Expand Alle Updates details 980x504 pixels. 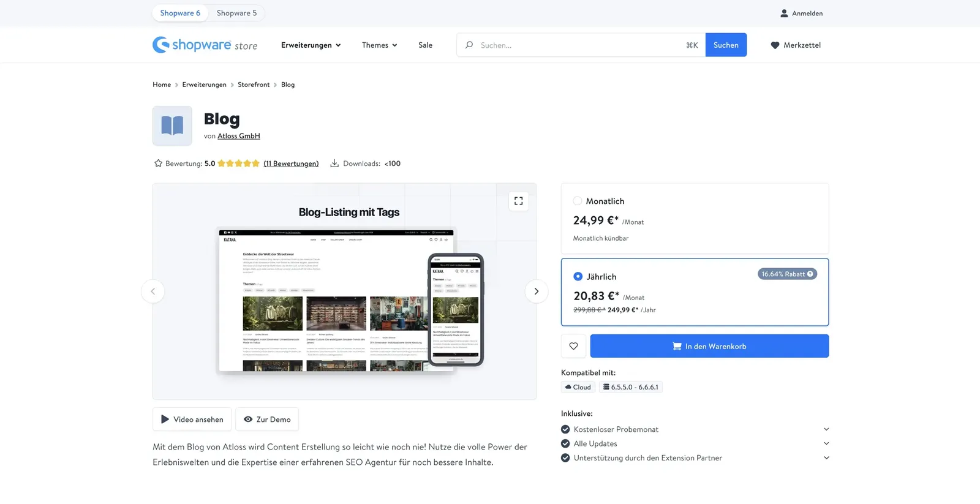[826, 443]
